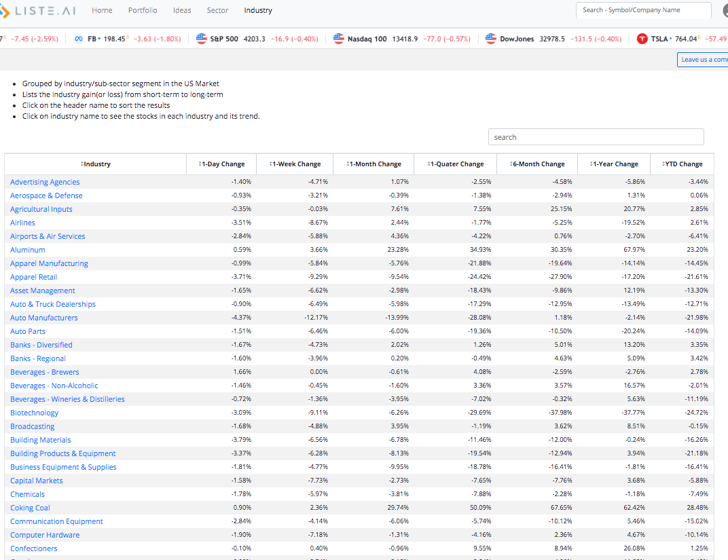Screen dimensions: 728x560
Task: Click Coking Coal 6-Month Change value 67.65%
Action: pos(562,508)
